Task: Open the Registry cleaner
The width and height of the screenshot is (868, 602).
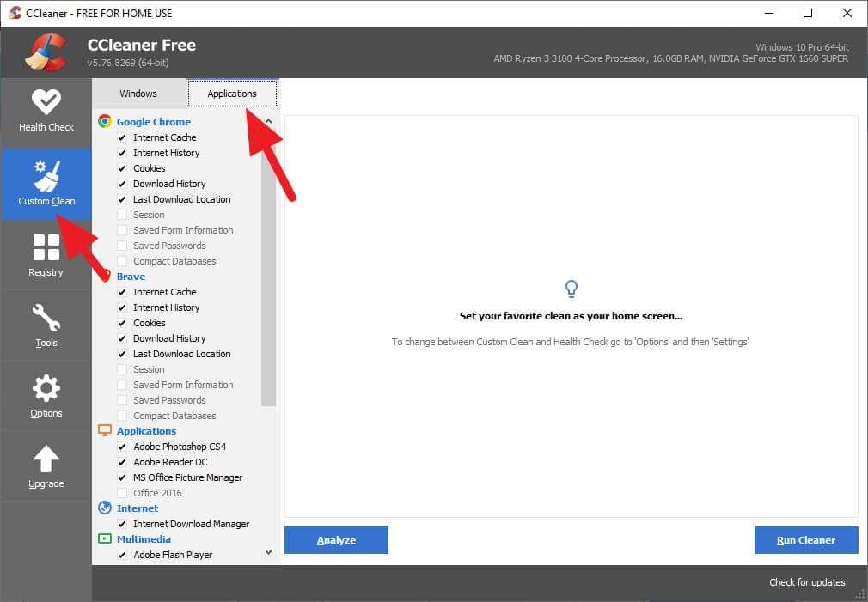Action: 46,255
